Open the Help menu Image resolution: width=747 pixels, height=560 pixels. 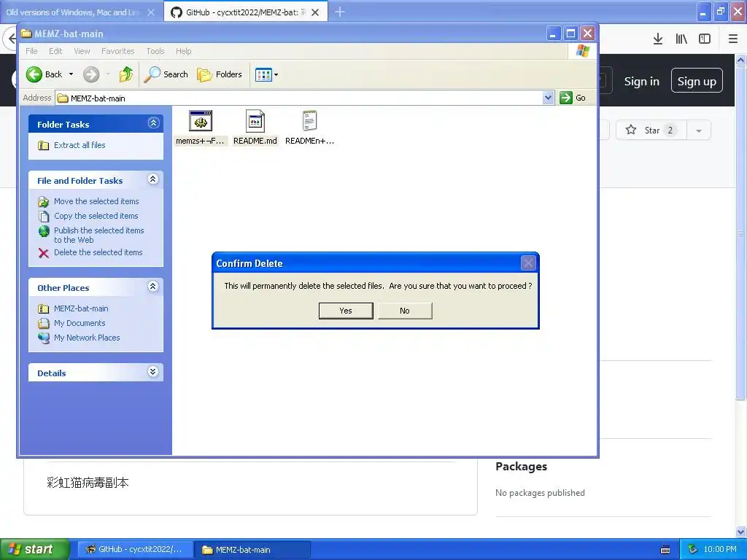183,51
